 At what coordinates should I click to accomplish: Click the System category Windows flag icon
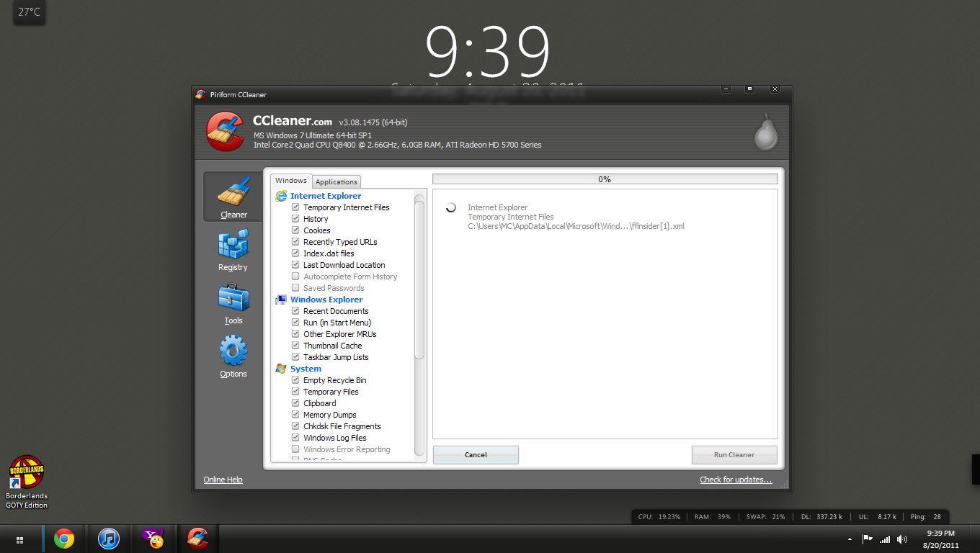tap(281, 369)
